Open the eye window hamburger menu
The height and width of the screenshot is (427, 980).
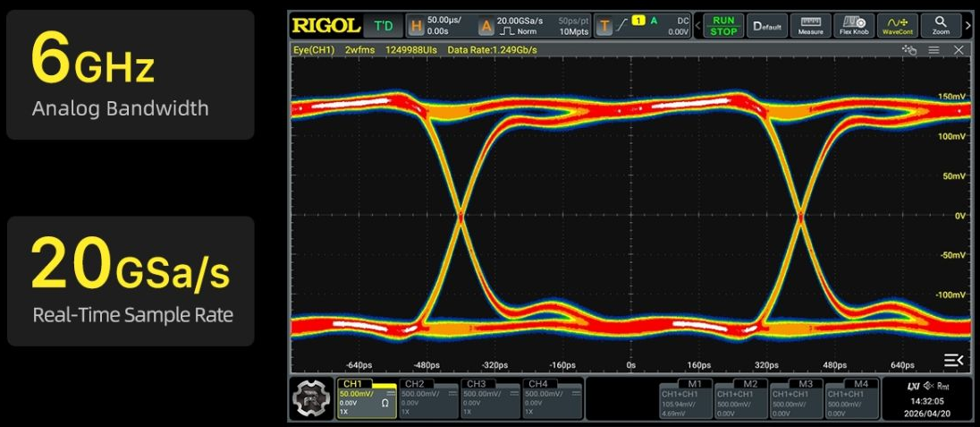(934, 50)
